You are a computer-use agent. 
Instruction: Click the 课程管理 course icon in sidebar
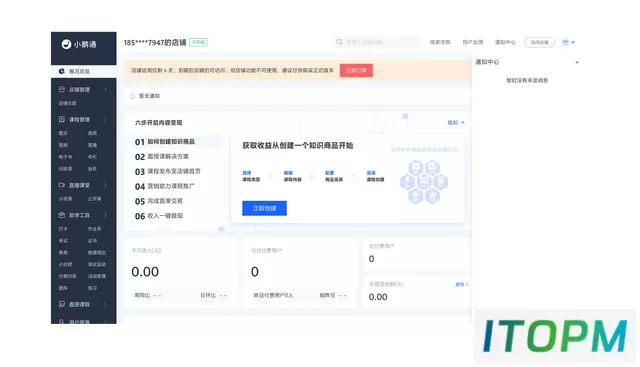[x=62, y=119]
